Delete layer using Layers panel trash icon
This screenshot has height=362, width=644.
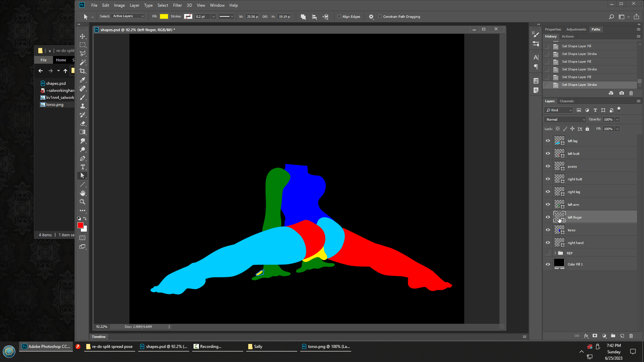(x=631, y=336)
